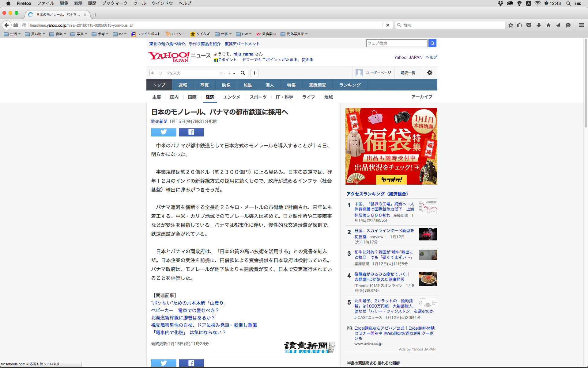
Task: Bookmark this page with star icon
Action: (x=511, y=25)
